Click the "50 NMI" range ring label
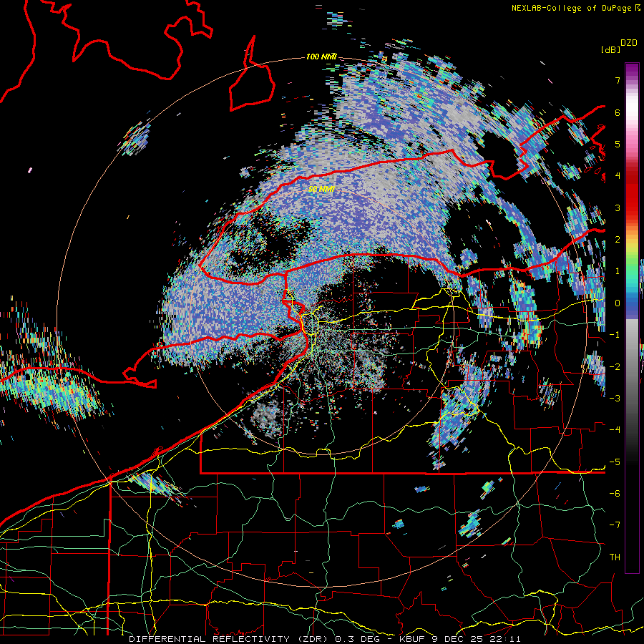The image size is (644, 644). [321, 189]
